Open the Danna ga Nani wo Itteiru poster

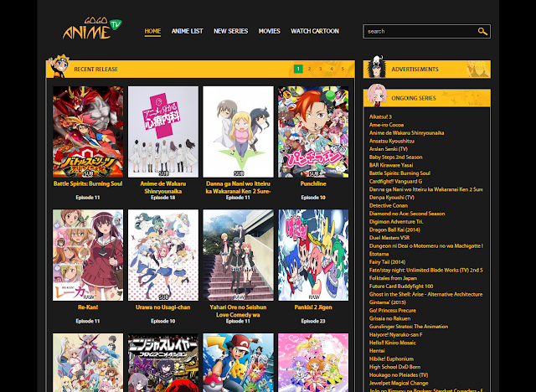238,132
